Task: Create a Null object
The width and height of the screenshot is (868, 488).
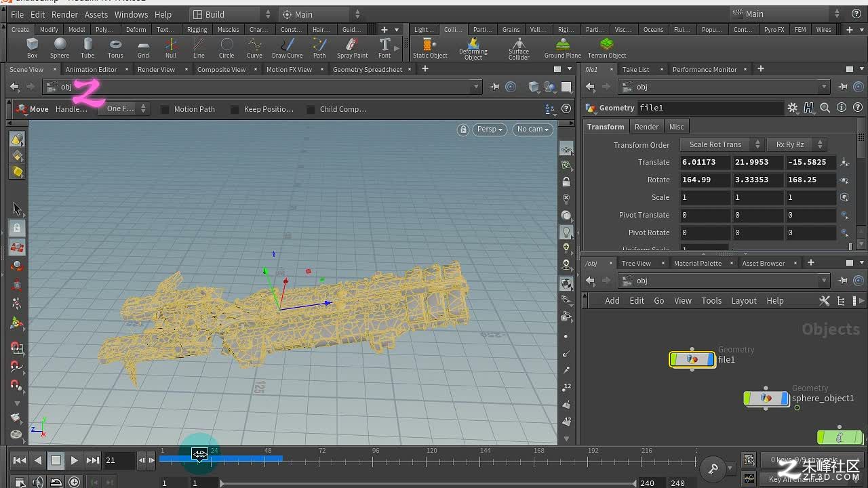Action: click(171, 47)
